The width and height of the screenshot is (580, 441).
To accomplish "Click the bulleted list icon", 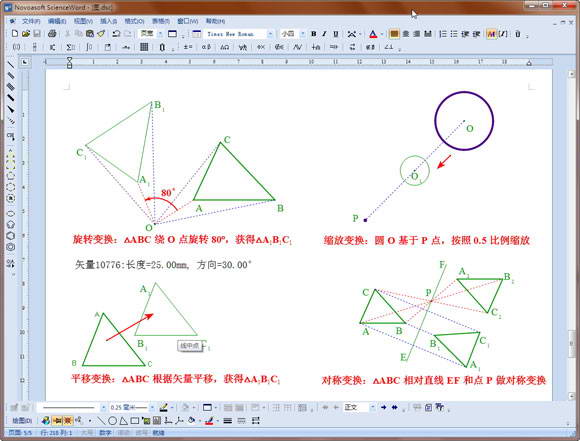I will coord(454,34).
